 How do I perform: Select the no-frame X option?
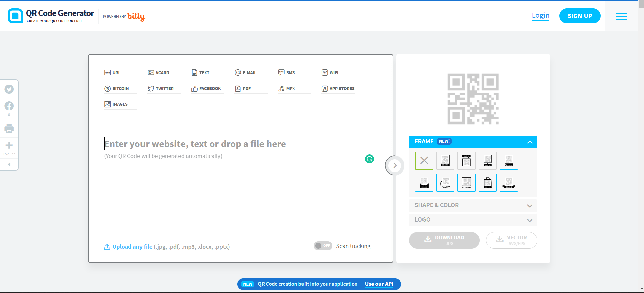[x=424, y=160]
